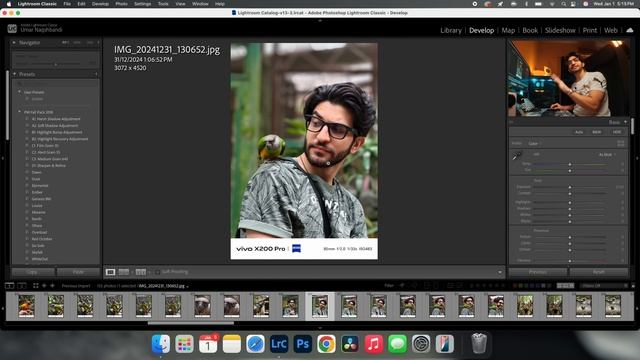Go back to previous photo arrow
Image resolution: width=640 pixels, height=360 pixels.
coord(44,286)
